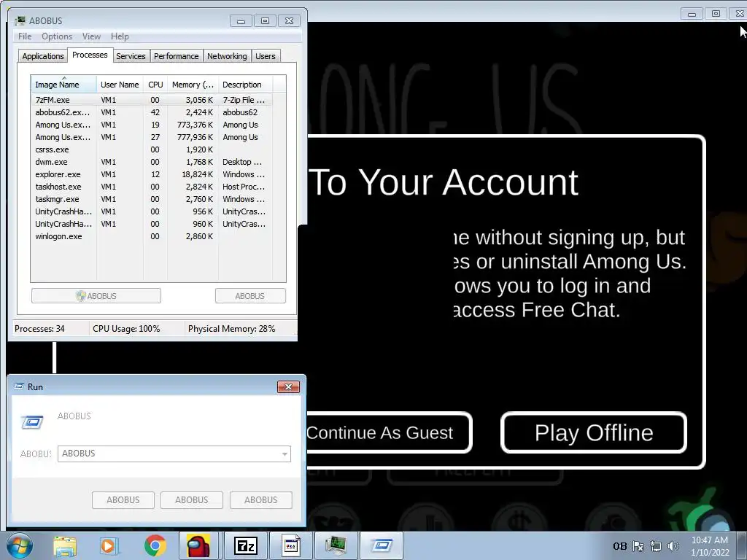Switch to 7-Zip taskbar icon
This screenshot has height=560, width=747.
click(x=245, y=545)
